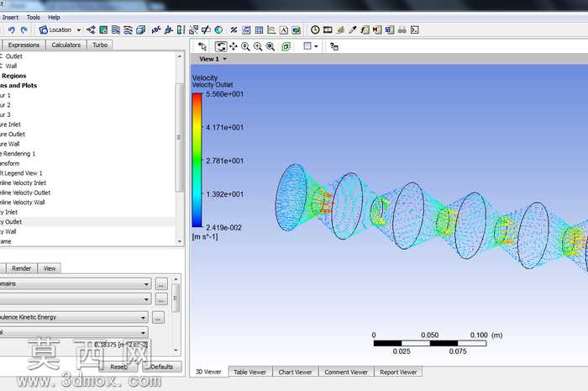
Task: Insert an Instance Transform from toolbar
Action: coord(193,29)
